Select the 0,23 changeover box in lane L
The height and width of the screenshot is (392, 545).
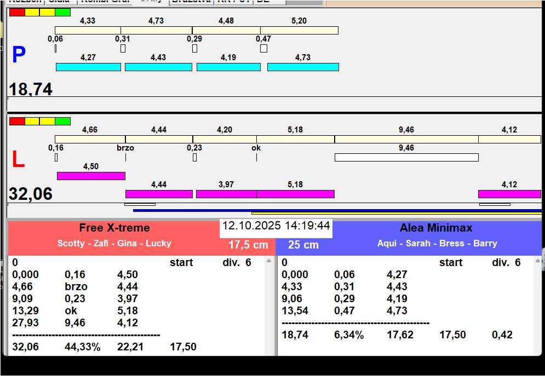point(194,158)
